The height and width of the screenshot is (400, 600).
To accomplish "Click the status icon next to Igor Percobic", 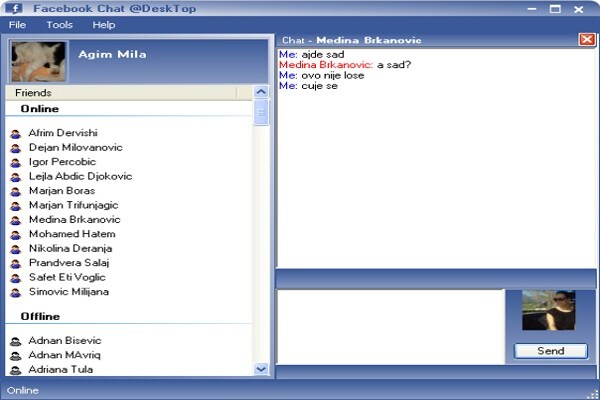I will coord(16,163).
